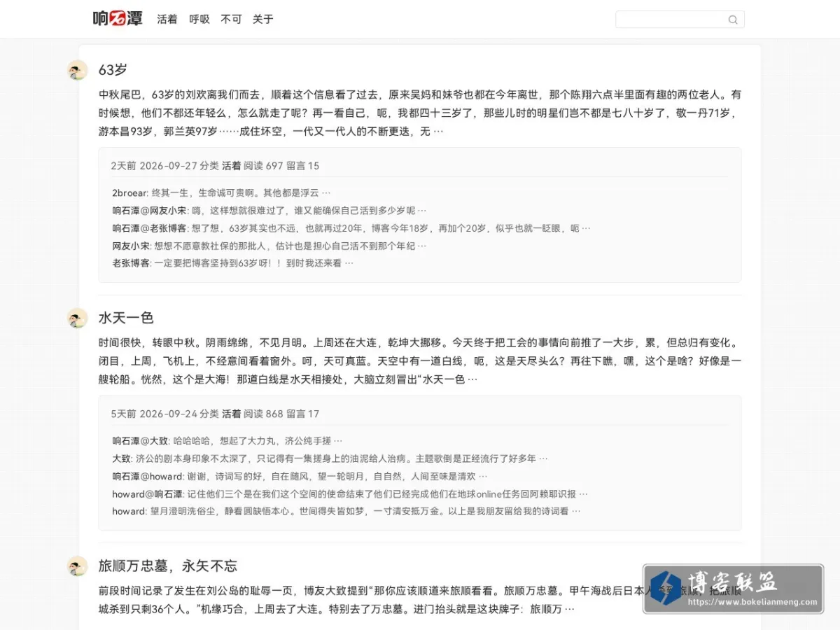
Task: Open the 关于 navigation menu item
Action: pyautogui.click(x=263, y=20)
